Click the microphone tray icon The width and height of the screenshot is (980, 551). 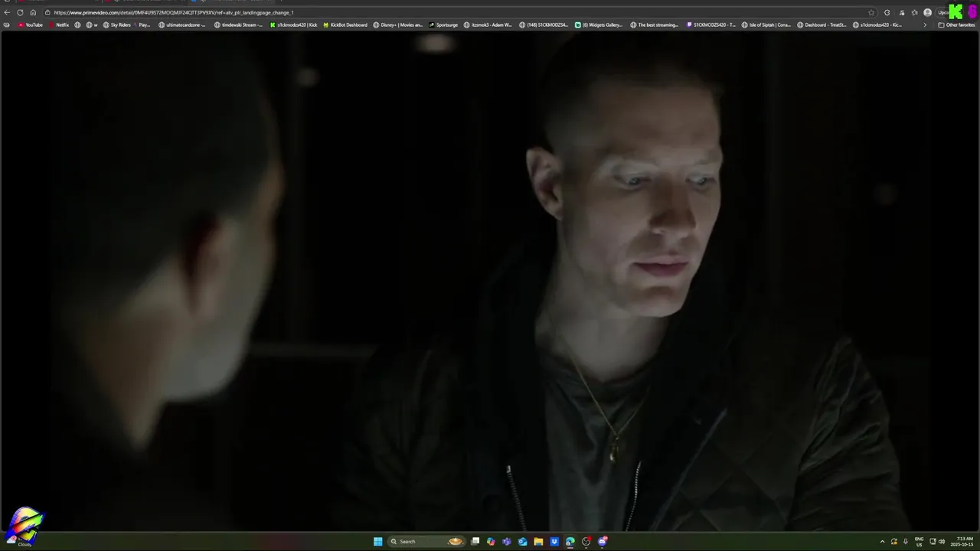(905, 541)
